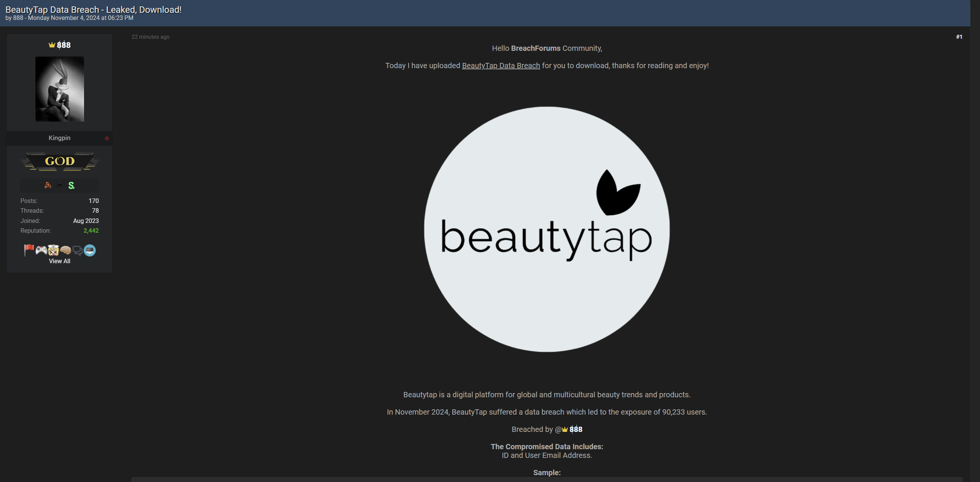Screen dimensions: 980x482
Task: Click the red online status indicator
Action: click(107, 138)
